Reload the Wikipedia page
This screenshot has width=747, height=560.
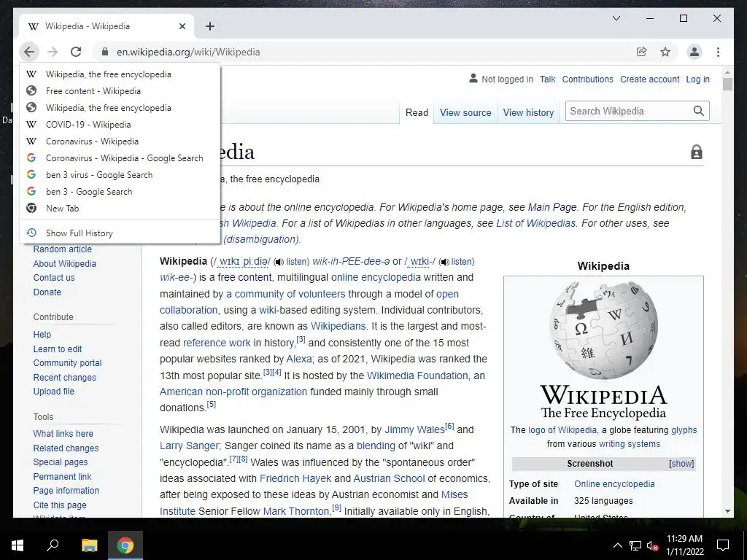[x=76, y=52]
